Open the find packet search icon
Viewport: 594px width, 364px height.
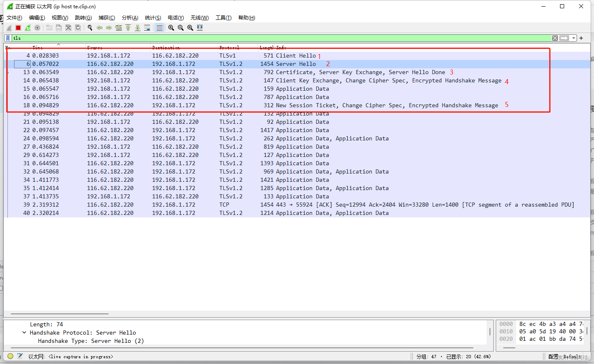coord(90,28)
